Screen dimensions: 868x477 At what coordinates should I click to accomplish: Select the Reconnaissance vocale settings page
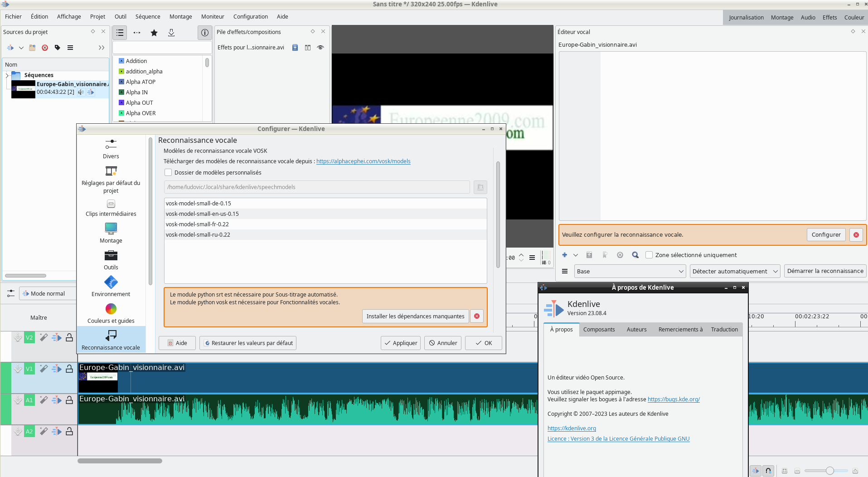tap(111, 340)
